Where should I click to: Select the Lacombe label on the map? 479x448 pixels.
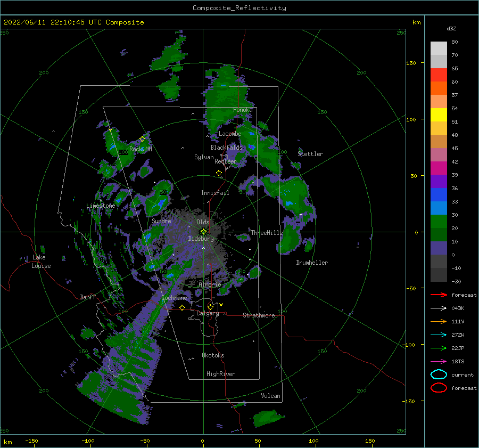230,134
